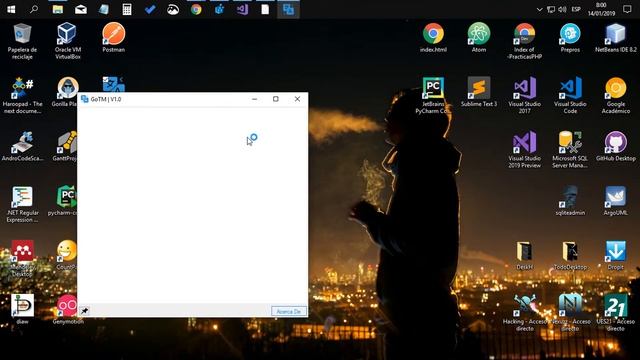Select the DeskH folder icon
Viewport: 640px width, 360px height.
[x=524, y=255]
